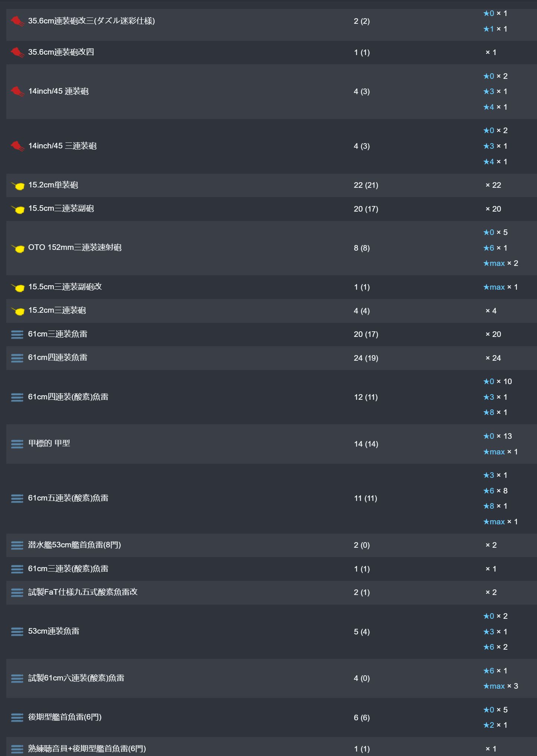Click the red gun icon next to 14inch/45 三連装砲
Image resolution: width=537 pixels, height=756 pixels.
pyautogui.click(x=17, y=146)
